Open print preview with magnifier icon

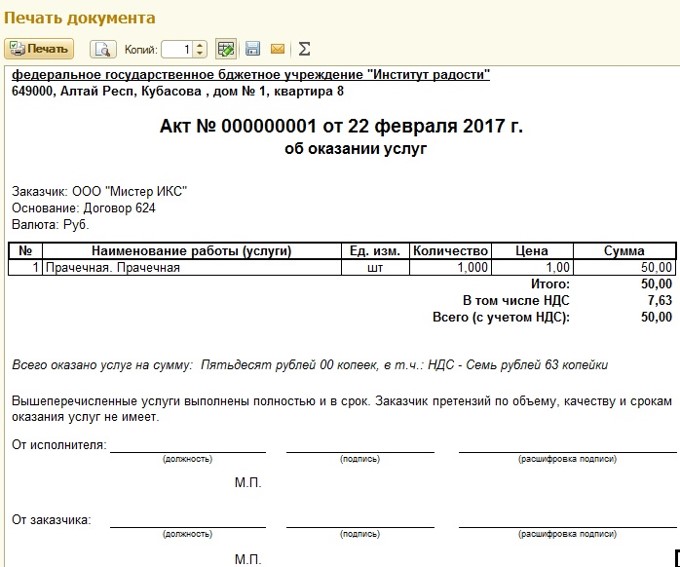102,49
